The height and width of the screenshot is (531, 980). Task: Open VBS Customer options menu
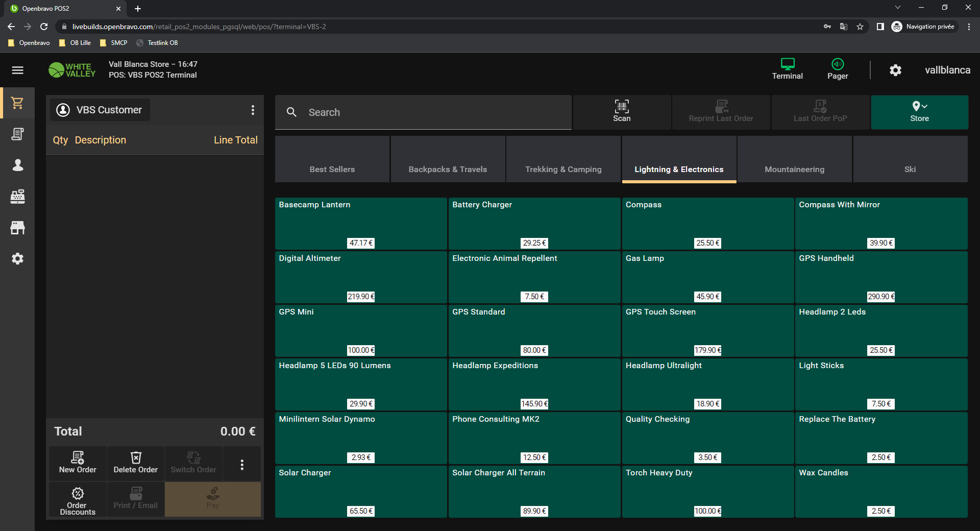pyautogui.click(x=253, y=110)
